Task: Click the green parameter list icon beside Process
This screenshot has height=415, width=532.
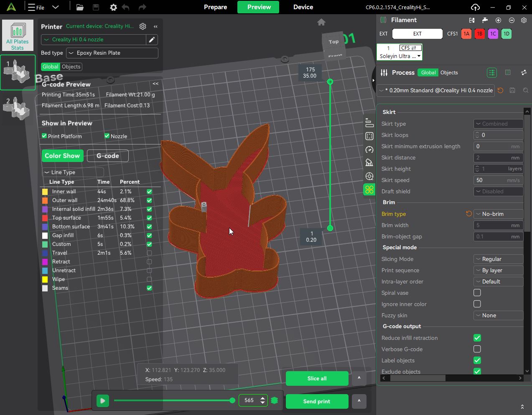Action: click(492, 73)
